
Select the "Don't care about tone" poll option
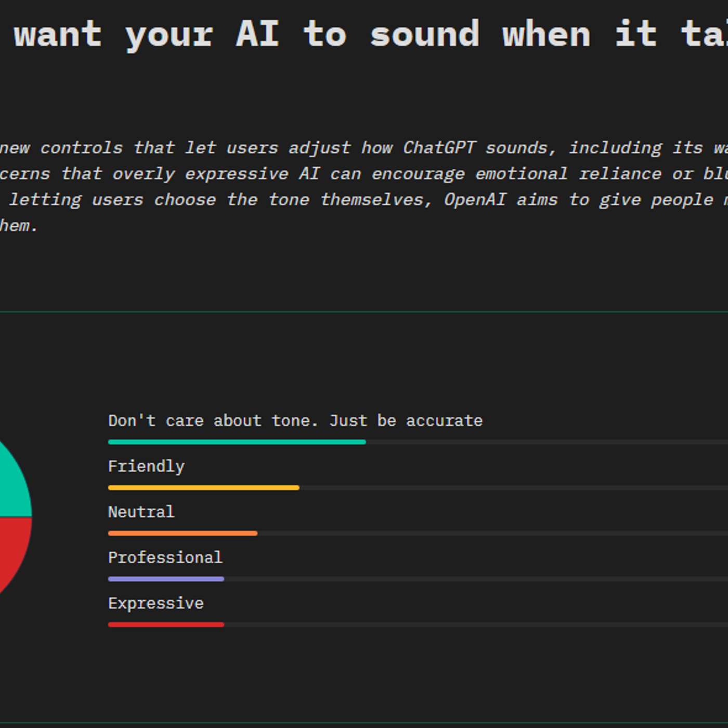(295, 421)
